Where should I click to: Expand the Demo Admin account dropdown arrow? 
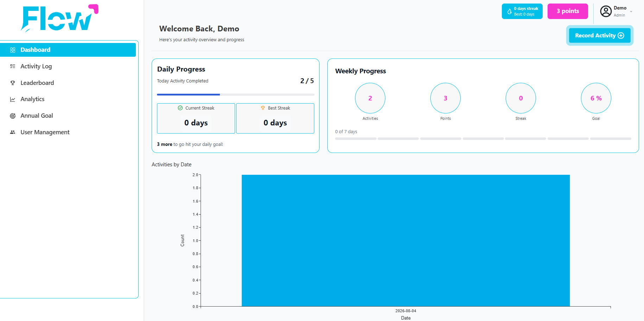click(x=631, y=12)
